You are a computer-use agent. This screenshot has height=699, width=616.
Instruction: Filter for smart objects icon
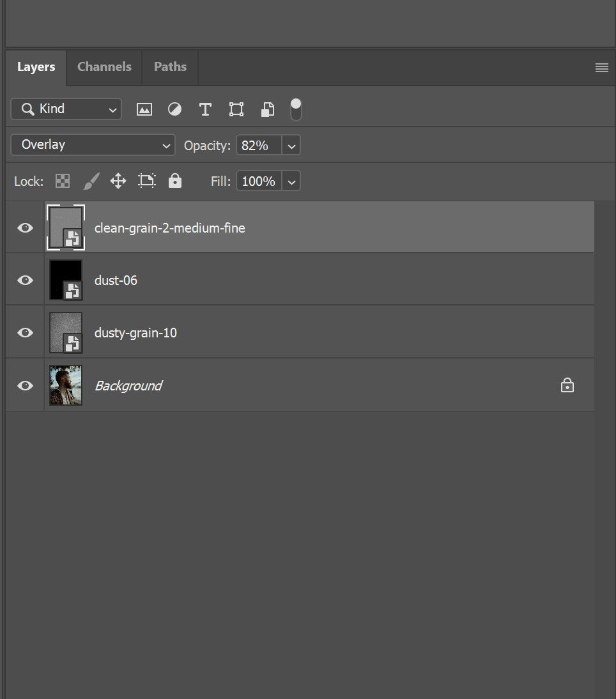click(268, 109)
